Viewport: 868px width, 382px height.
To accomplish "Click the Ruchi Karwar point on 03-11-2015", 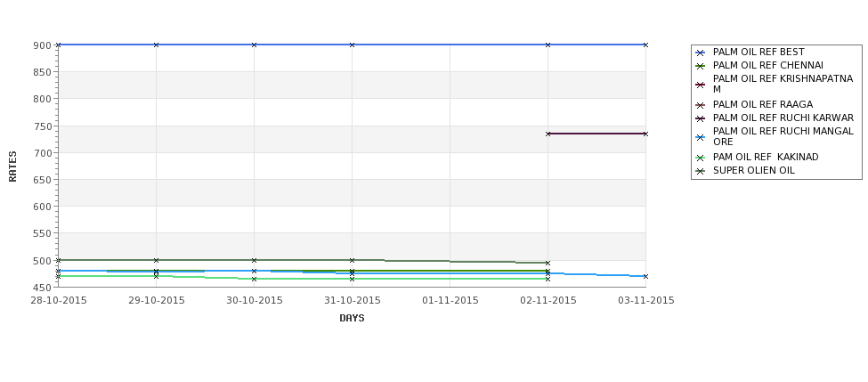I will pos(645,134).
